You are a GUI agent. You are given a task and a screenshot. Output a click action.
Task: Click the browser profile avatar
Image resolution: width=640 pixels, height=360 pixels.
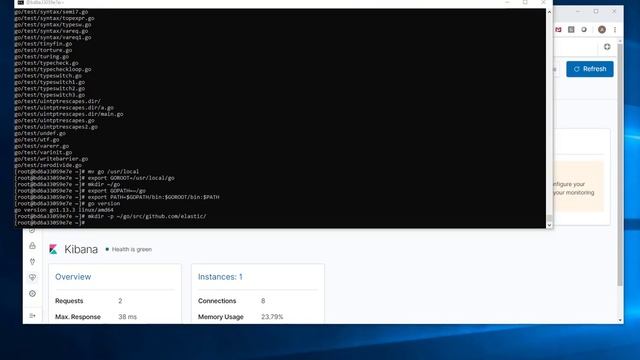tap(602, 29)
